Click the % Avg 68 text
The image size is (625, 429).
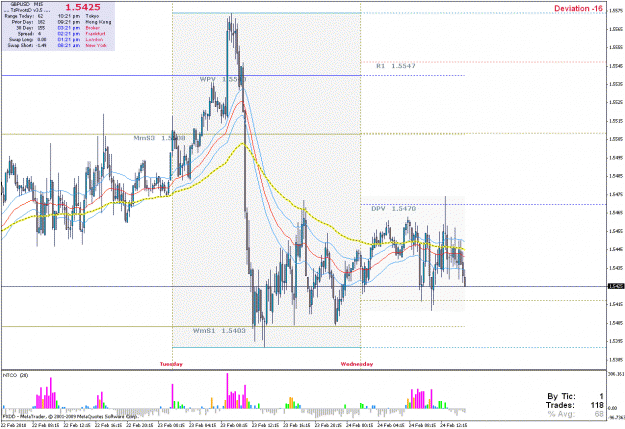pyautogui.click(x=576, y=414)
